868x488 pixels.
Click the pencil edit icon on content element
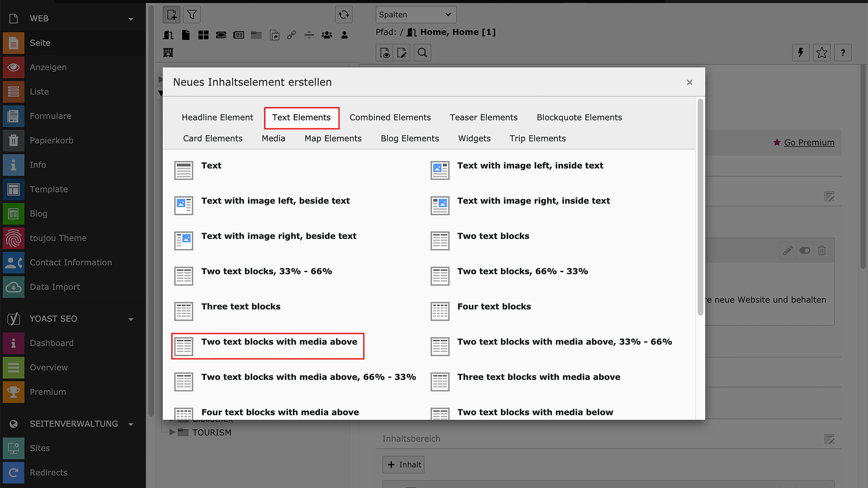788,250
